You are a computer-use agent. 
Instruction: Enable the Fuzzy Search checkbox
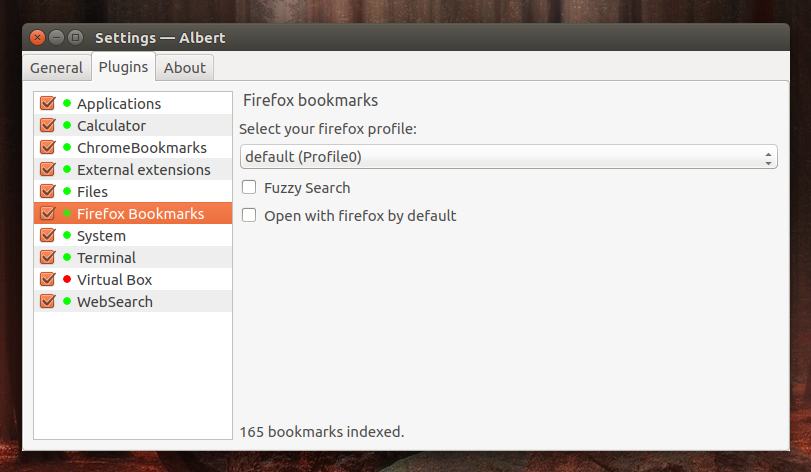[249, 187]
